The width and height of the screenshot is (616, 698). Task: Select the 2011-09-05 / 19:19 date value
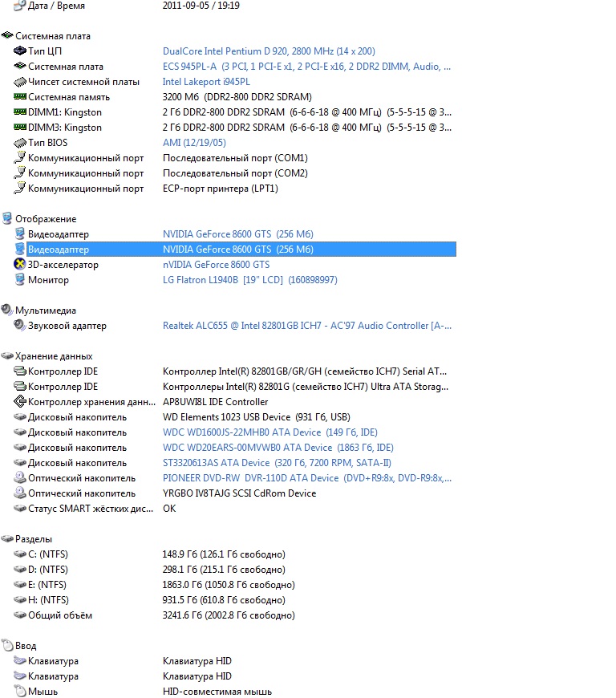pos(201,6)
